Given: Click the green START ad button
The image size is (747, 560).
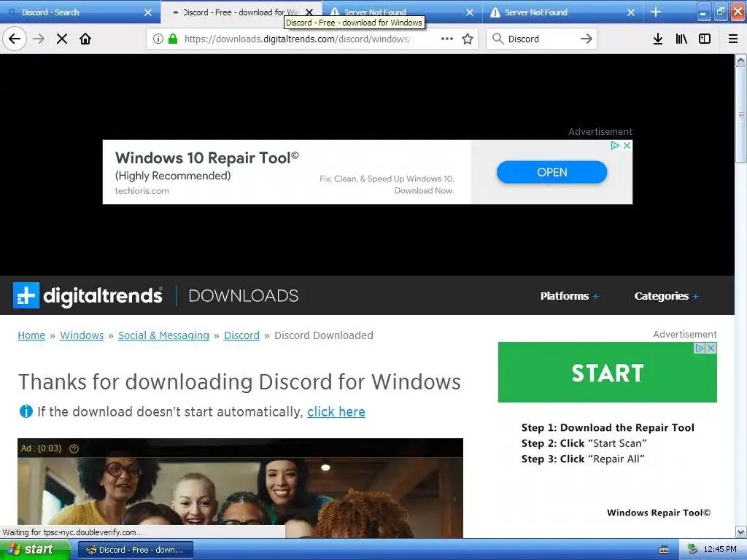Looking at the screenshot, I should 608,372.
